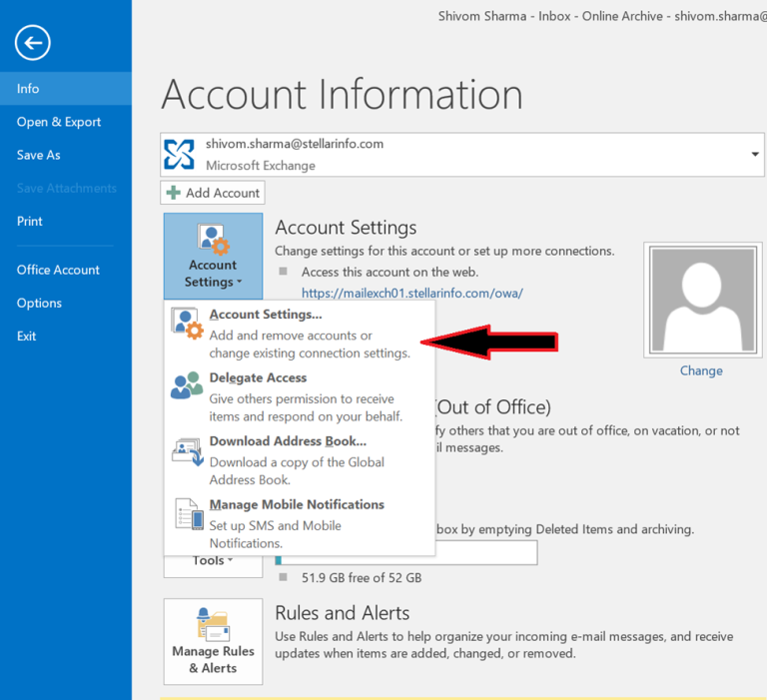The width and height of the screenshot is (767, 700).
Task: Click the profile picture placeholder
Action: 703,300
